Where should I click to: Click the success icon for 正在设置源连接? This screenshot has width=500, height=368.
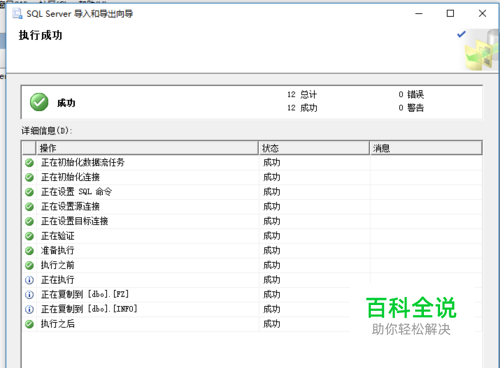29,207
